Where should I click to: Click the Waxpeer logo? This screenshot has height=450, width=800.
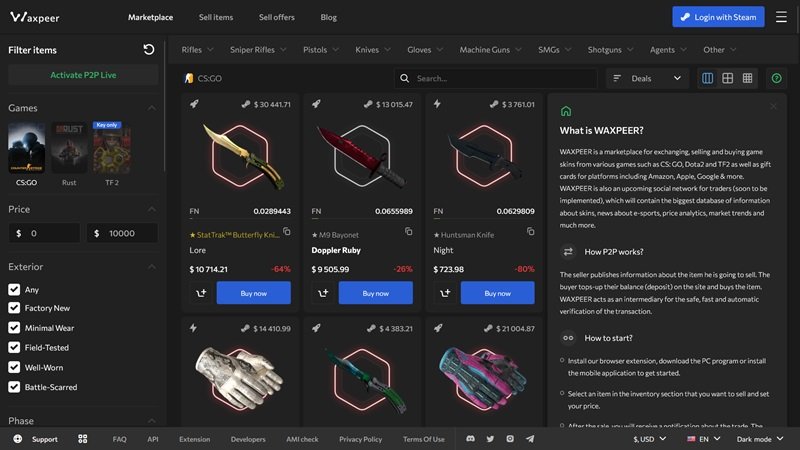[x=35, y=17]
